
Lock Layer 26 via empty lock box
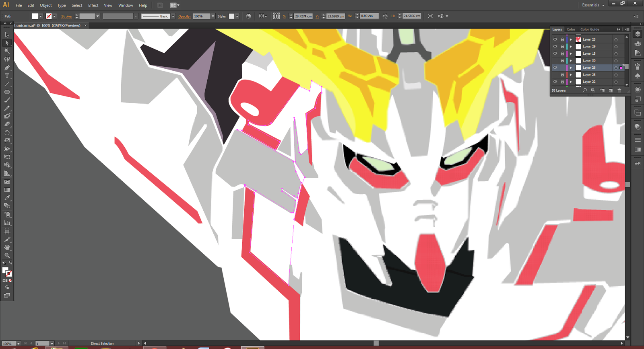click(x=562, y=68)
